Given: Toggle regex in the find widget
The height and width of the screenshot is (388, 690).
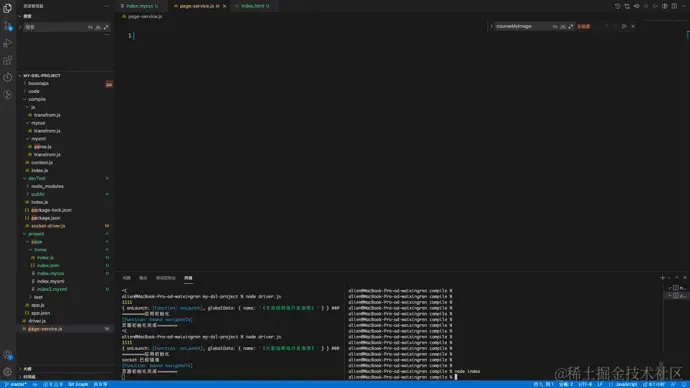Looking at the screenshot, I should [x=571, y=26].
